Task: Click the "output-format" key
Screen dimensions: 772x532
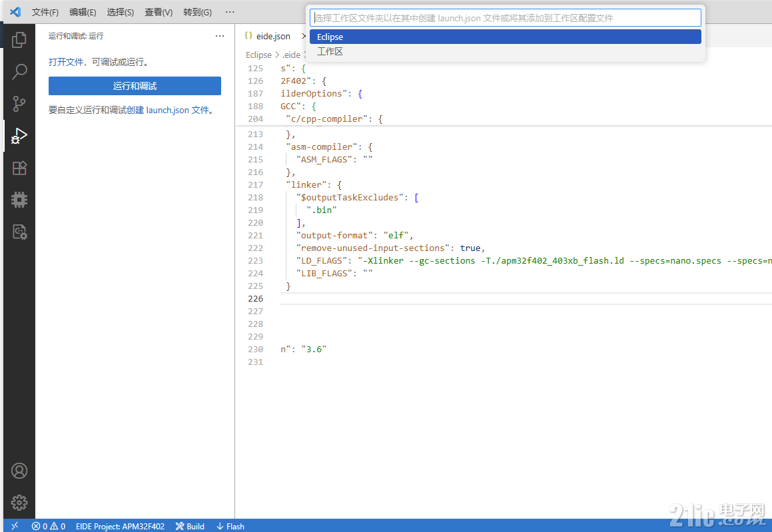Action: click(335, 236)
